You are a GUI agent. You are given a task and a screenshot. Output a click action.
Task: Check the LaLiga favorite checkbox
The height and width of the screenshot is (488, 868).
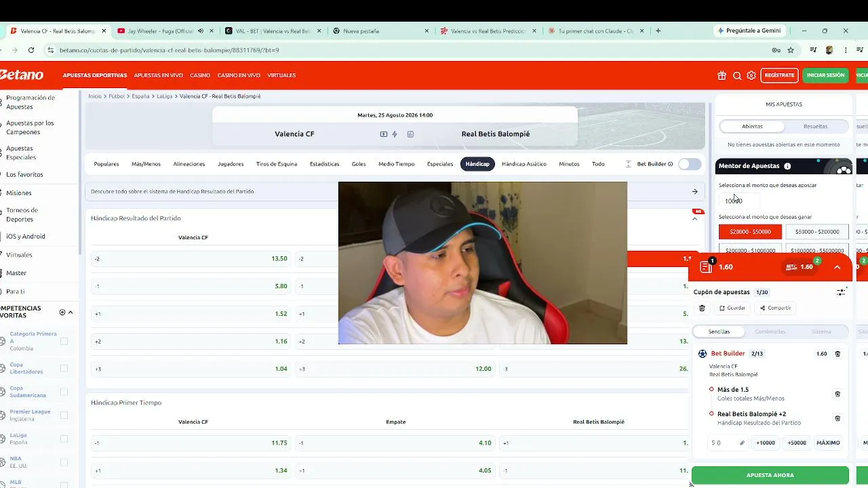coord(64,439)
